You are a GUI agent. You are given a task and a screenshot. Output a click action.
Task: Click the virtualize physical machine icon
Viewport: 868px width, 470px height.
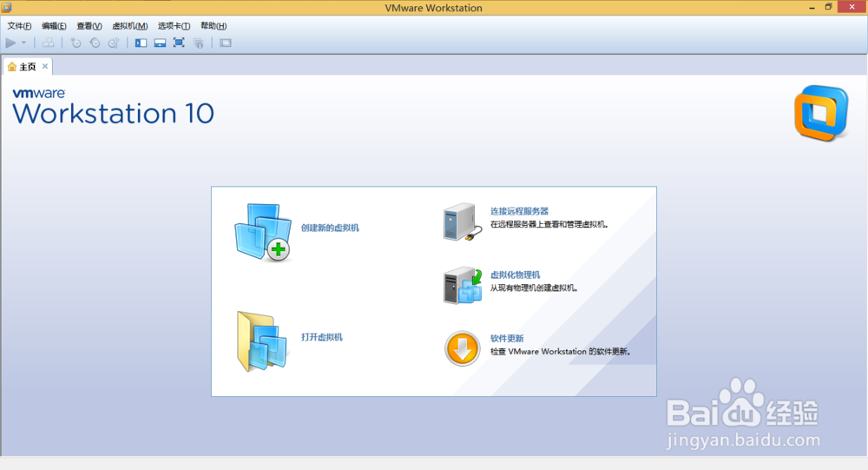point(463,286)
